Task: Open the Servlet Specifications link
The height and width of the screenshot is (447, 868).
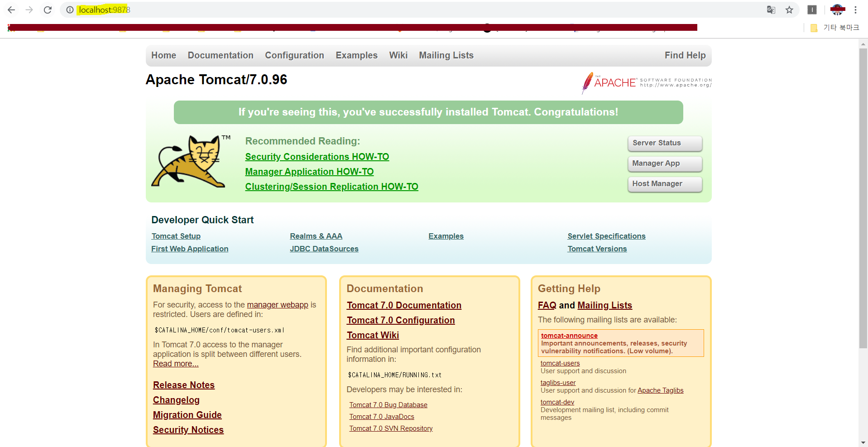Action: tap(606, 236)
